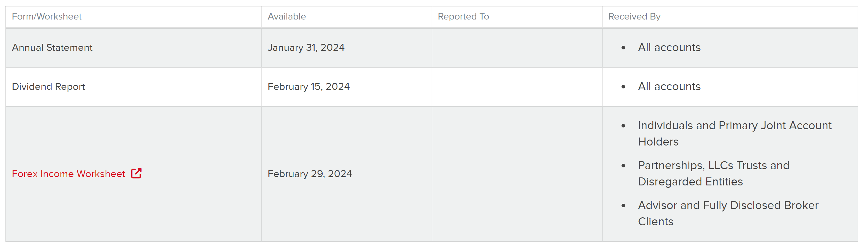Select the Annual Statement row label
Screen dimensions: 868x249
click(x=52, y=47)
